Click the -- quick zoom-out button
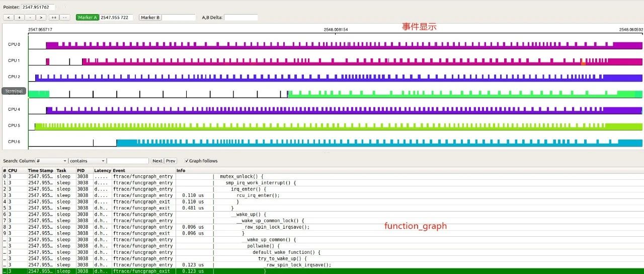 pyautogui.click(x=65, y=17)
